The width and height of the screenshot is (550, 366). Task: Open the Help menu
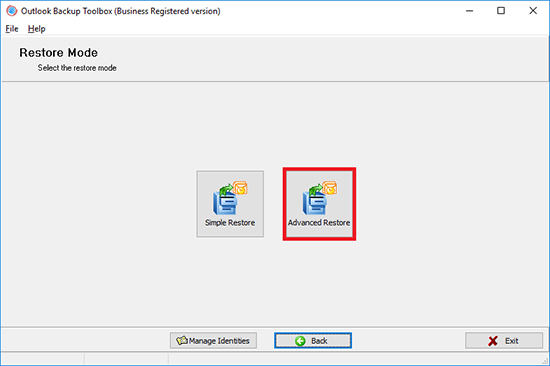pyautogui.click(x=36, y=29)
